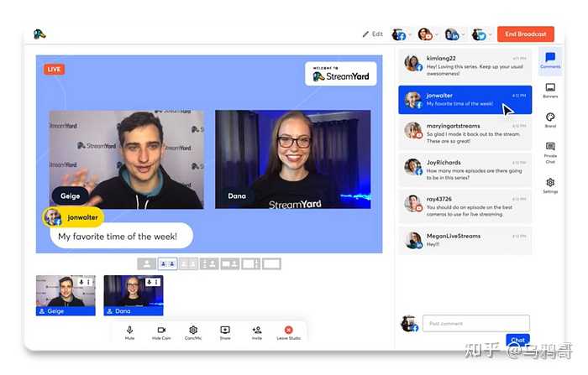This screenshot has height=375, width=588.
Task: Open the YouTube destination dropdown
Action: [428, 34]
